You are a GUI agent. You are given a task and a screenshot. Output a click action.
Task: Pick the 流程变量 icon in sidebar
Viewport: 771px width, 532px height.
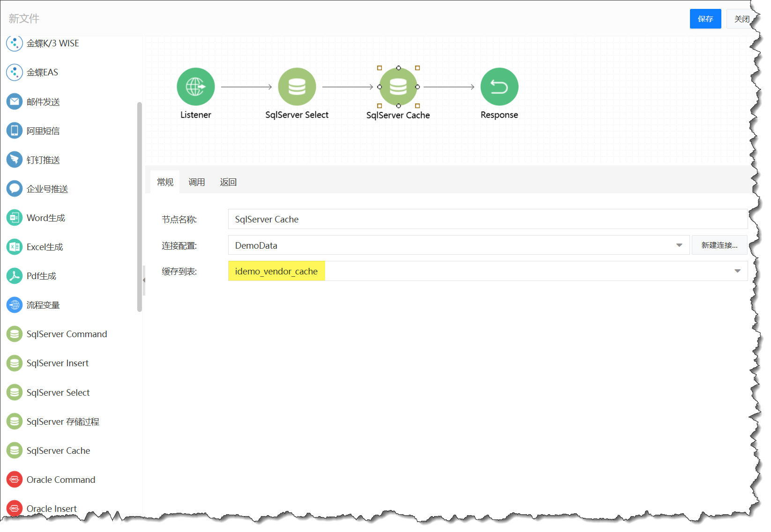(x=15, y=305)
